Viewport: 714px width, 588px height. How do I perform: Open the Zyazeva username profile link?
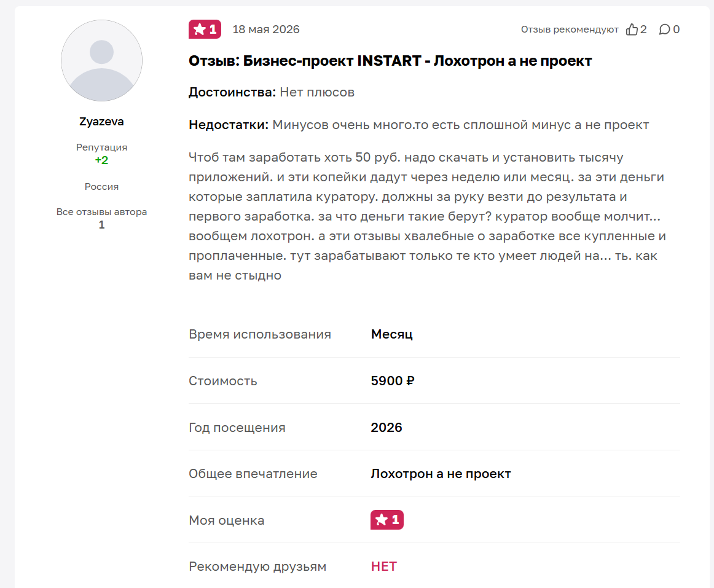pos(101,122)
